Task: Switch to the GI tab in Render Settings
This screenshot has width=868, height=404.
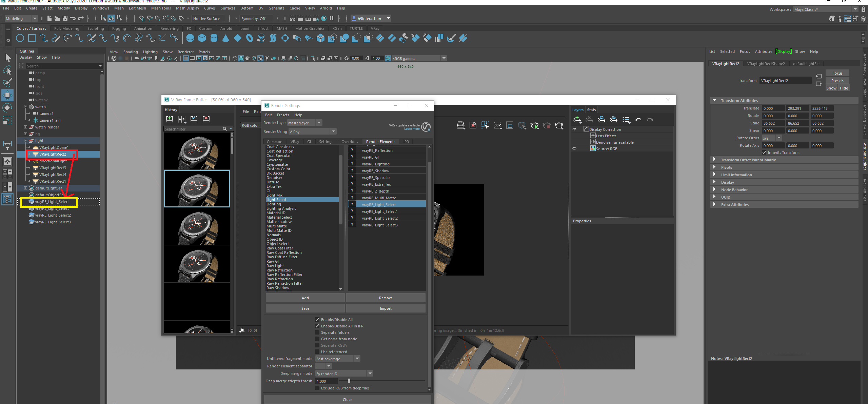Action: pyautogui.click(x=309, y=142)
